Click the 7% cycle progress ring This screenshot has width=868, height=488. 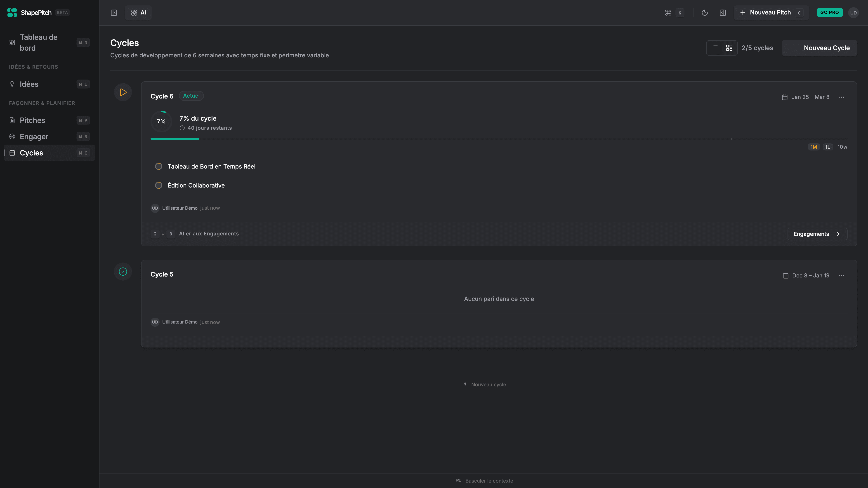161,121
